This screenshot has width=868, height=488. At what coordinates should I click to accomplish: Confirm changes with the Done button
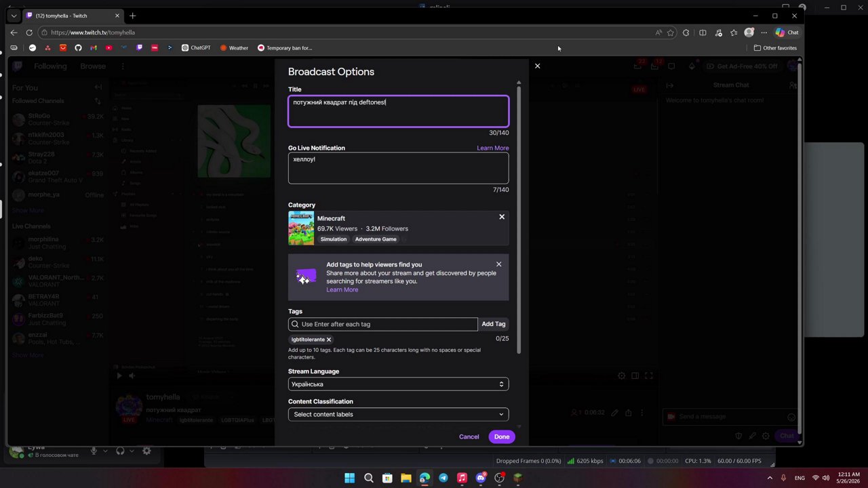point(502,436)
